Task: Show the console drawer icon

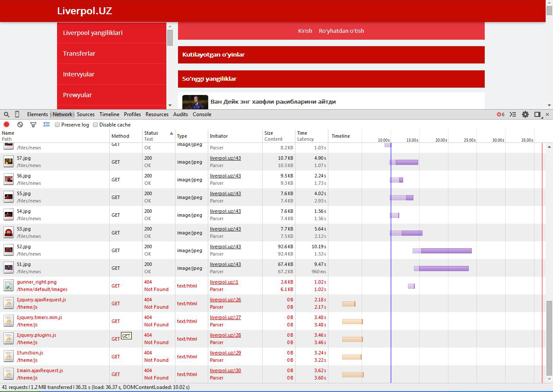Action: point(513,114)
